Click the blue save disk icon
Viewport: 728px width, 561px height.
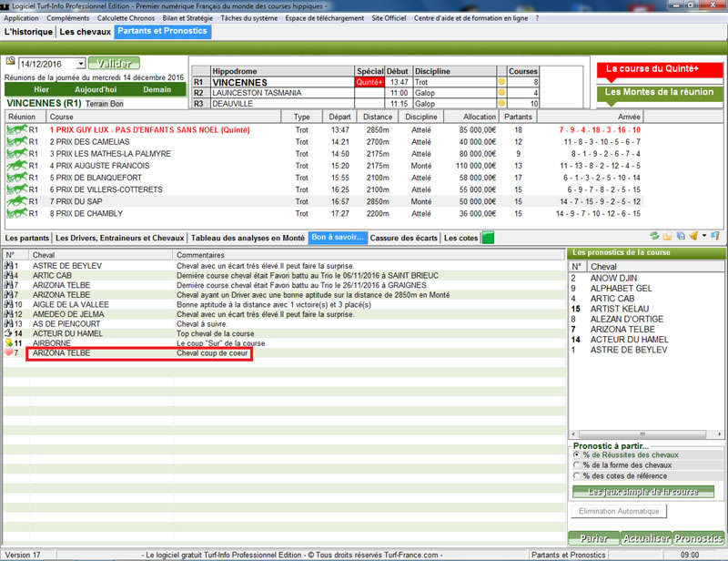(682, 237)
